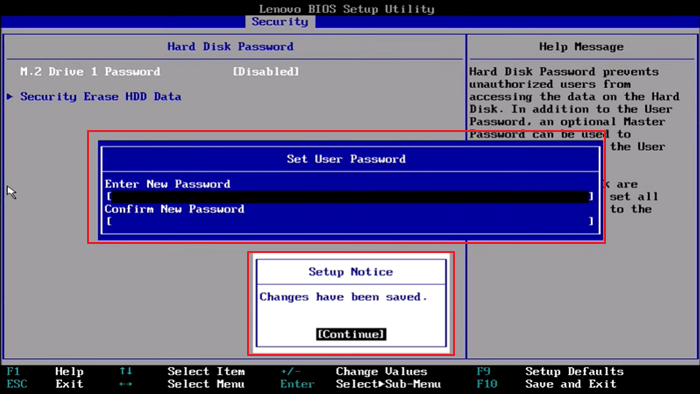Click the up-down arrows Select Item hint
Viewport: 700px width, 394px height.
182,371
